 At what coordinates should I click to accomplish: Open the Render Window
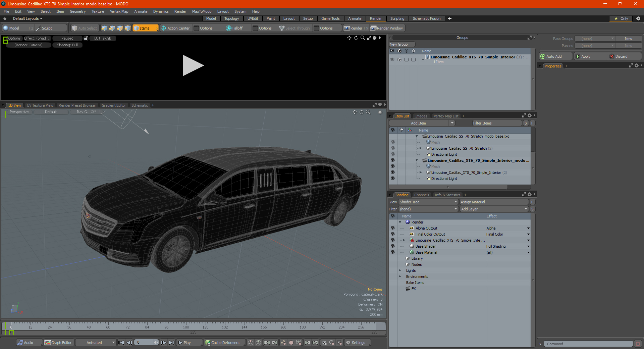click(x=387, y=28)
